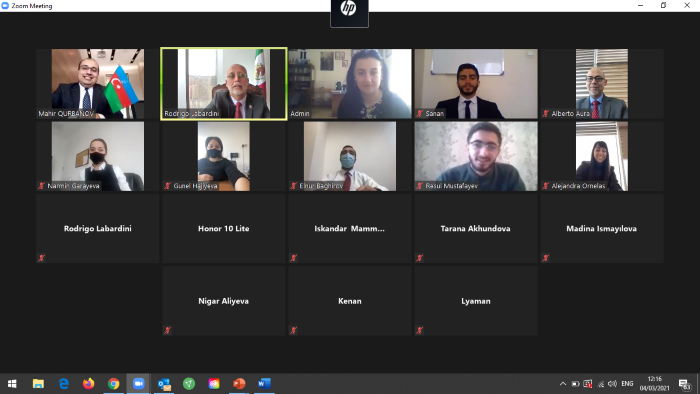The height and width of the screenshot is (394, 700).
Task: Open Microsoft Edge from the taskbar
Action: click(63, 384)
